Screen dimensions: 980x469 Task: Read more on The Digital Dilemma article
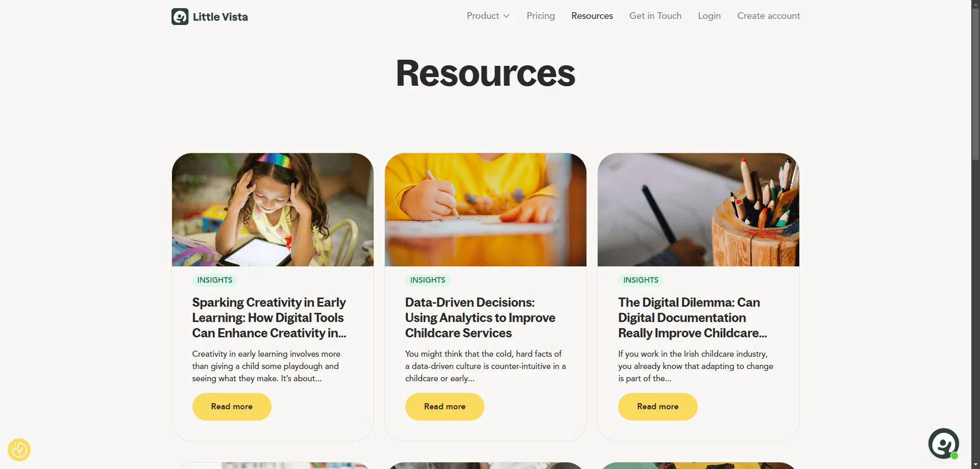[x=657, y=407]
